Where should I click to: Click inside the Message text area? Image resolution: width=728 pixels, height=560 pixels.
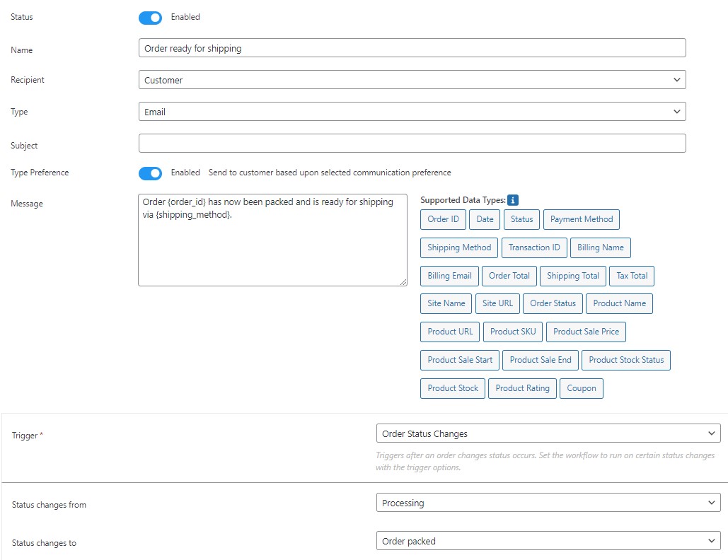pyautogui.click(x=272, y=240)
